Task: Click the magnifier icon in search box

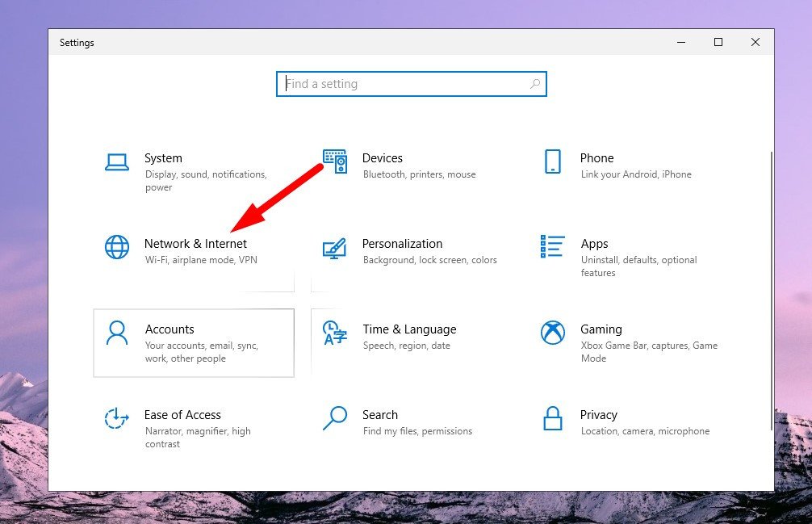Action: tap(534, 84)
